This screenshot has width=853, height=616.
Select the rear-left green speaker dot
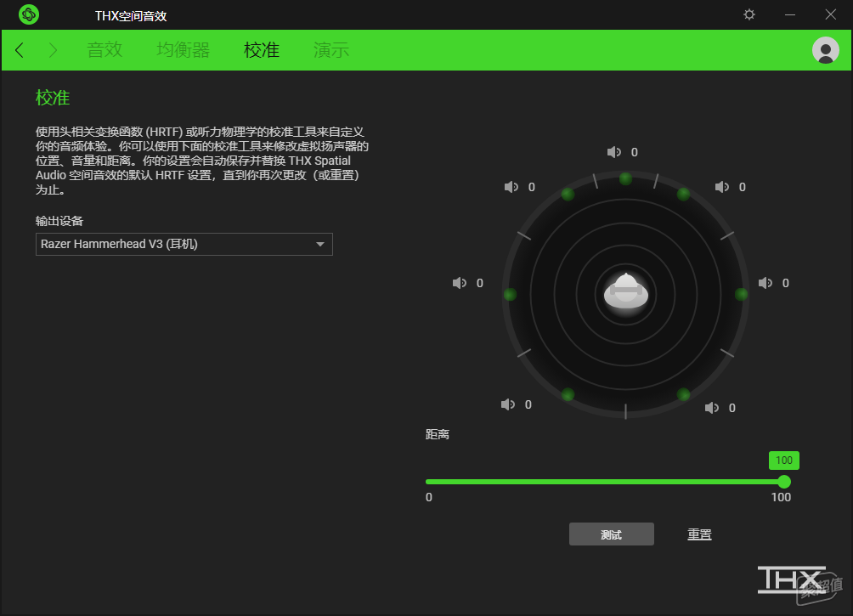point(568,394)
